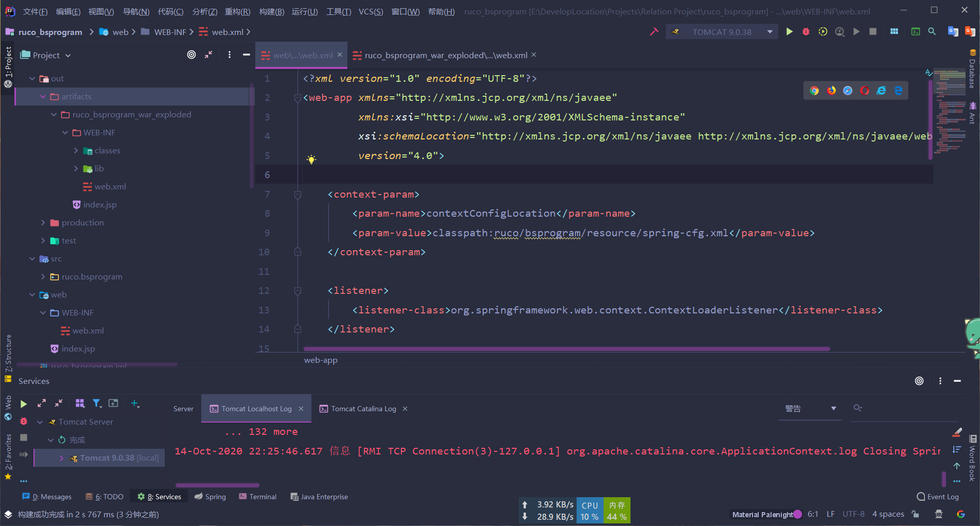Toggle read-only lock in status bar
The width and height of the screenshot is (980, 526).
[x=915, y=514]
